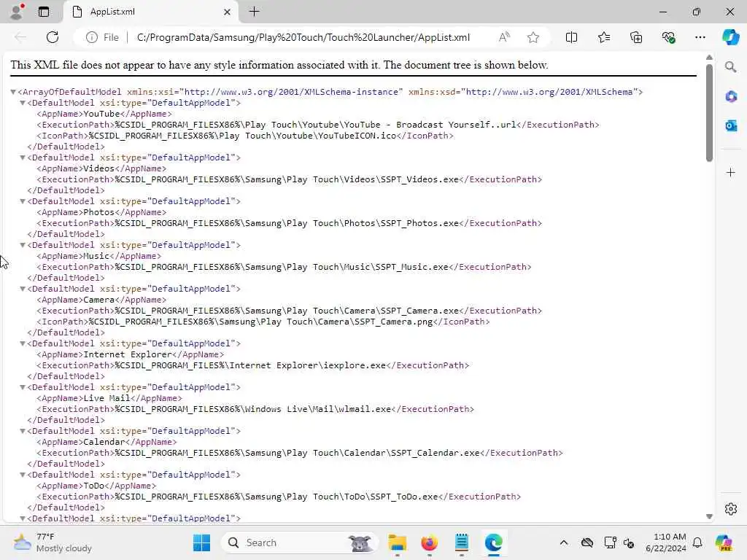
Task: Go back to previous page
Action: click(20, 37)
